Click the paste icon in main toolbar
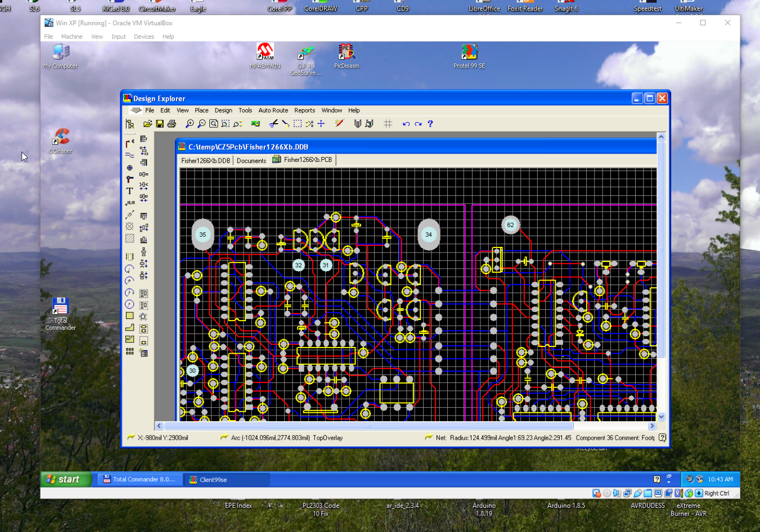The image size is (760, 532). click(x=285, y=124)
